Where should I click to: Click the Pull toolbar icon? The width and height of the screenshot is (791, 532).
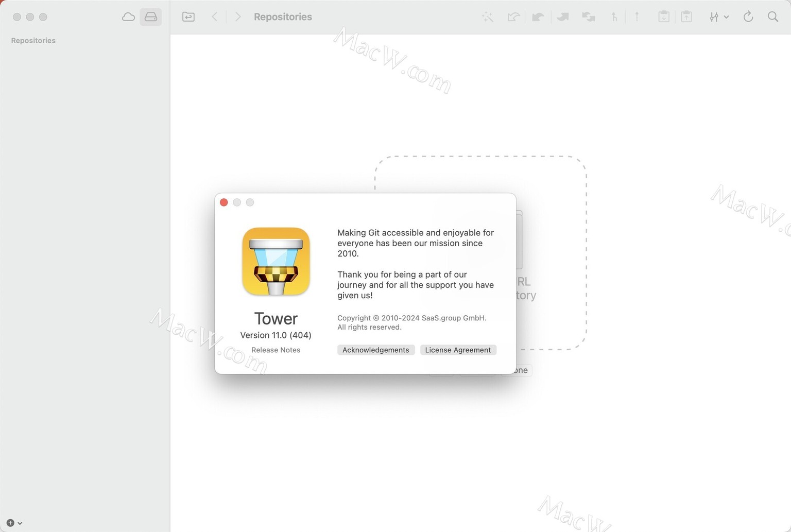pos(538,17)
